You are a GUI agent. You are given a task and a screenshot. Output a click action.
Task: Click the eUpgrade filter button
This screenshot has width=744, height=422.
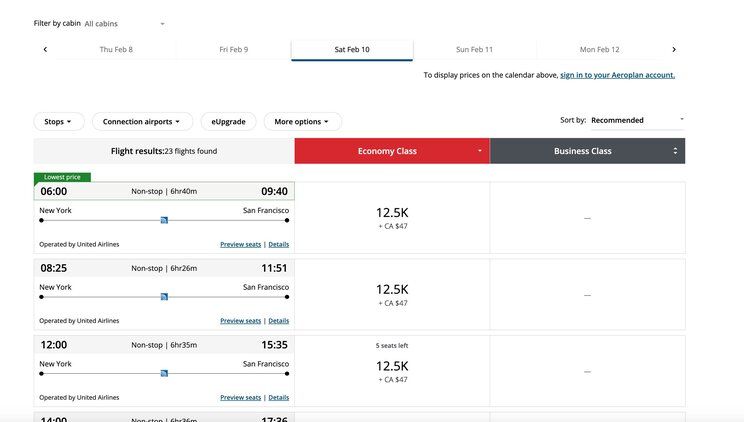(228, 122)
